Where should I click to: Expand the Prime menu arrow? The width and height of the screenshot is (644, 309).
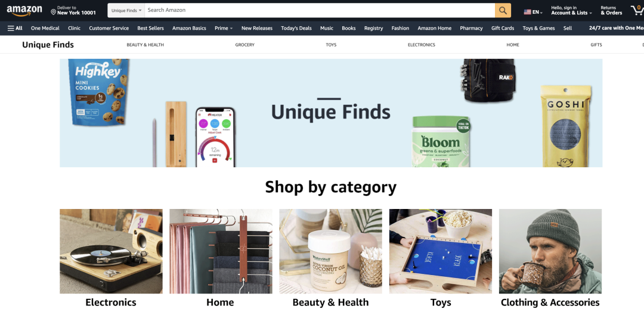click(x=231, y=29)
